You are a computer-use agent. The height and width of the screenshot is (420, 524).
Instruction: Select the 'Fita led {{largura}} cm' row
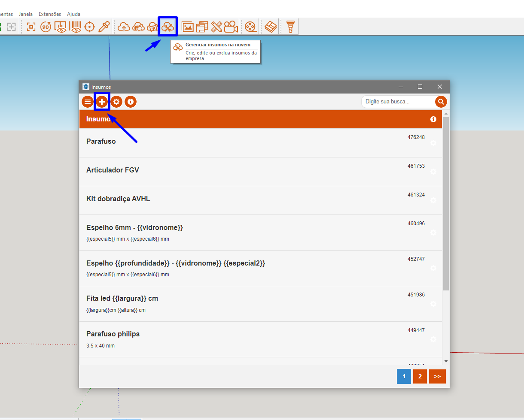coord(261,304)
